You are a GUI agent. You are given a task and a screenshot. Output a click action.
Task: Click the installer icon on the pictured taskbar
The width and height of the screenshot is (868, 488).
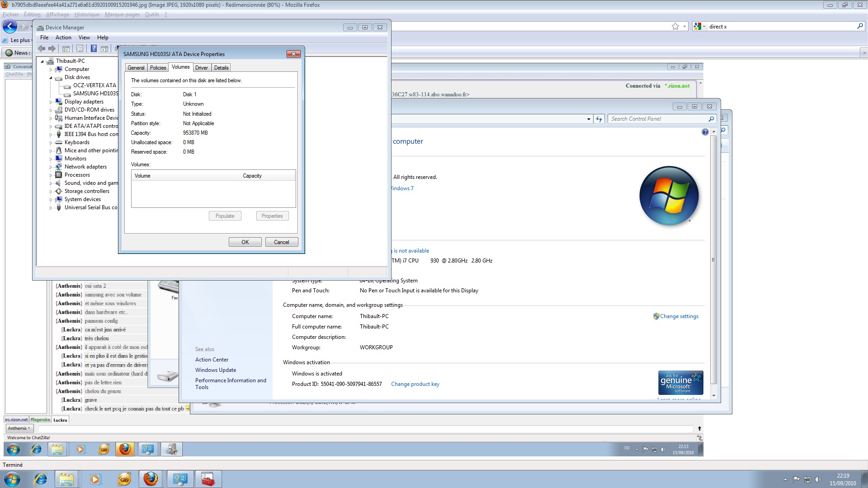pos(171,449)
